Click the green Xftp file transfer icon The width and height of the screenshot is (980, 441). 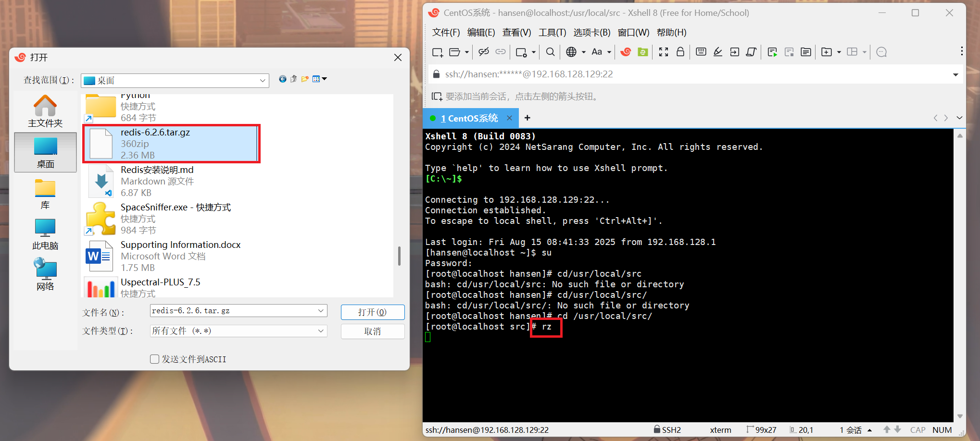tap(642, 52)
